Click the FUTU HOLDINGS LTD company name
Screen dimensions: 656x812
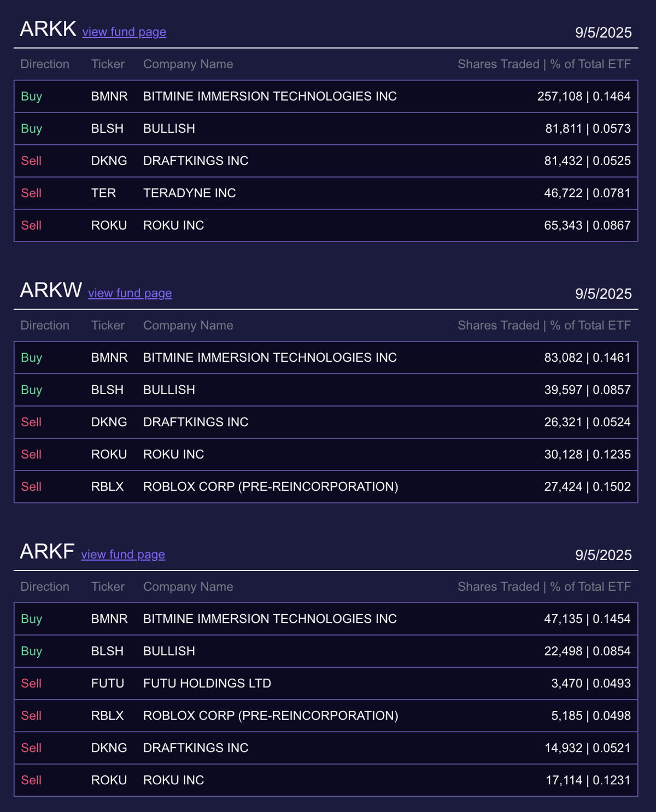tap(207, 684)
